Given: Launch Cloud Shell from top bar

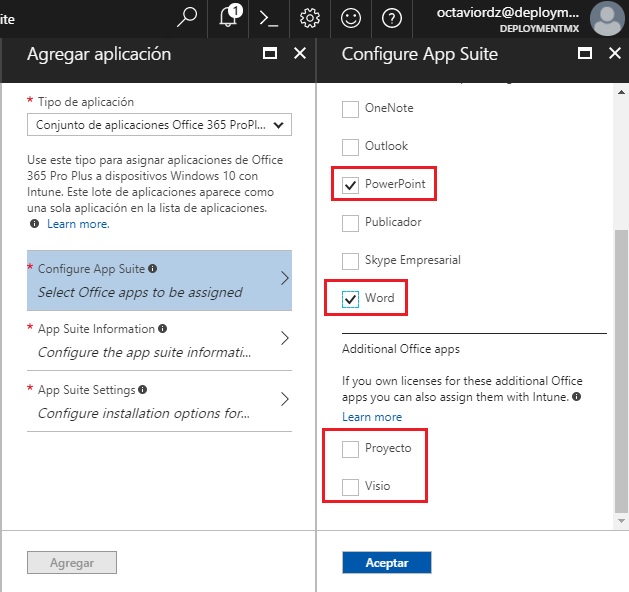Looking at the screenshot, I should [268, 17].
